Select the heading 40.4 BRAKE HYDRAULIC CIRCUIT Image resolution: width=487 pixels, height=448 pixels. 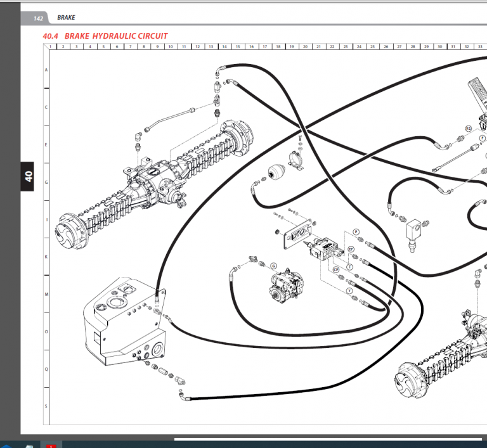point(105,36)
